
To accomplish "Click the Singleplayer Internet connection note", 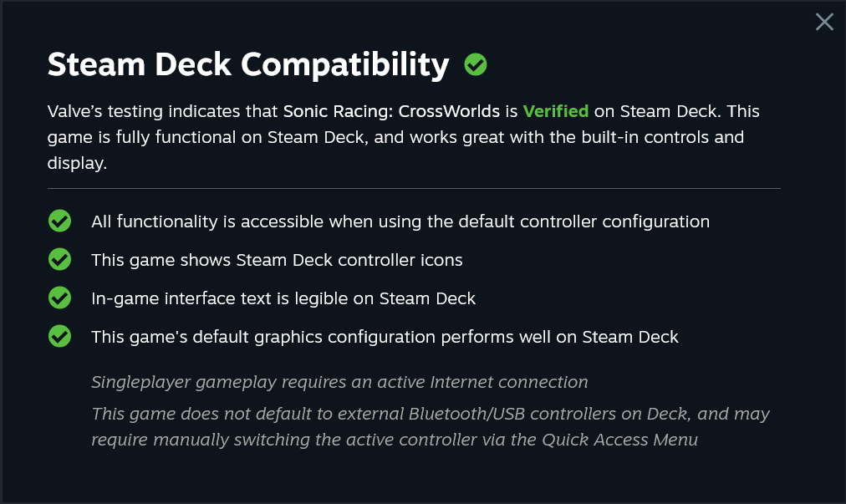I will (x=339, y=382).
